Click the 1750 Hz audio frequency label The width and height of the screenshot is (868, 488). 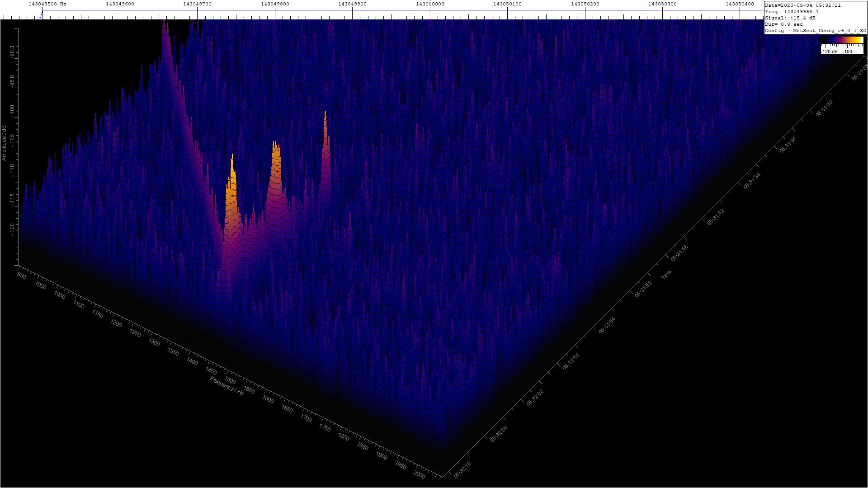(325, 427)
